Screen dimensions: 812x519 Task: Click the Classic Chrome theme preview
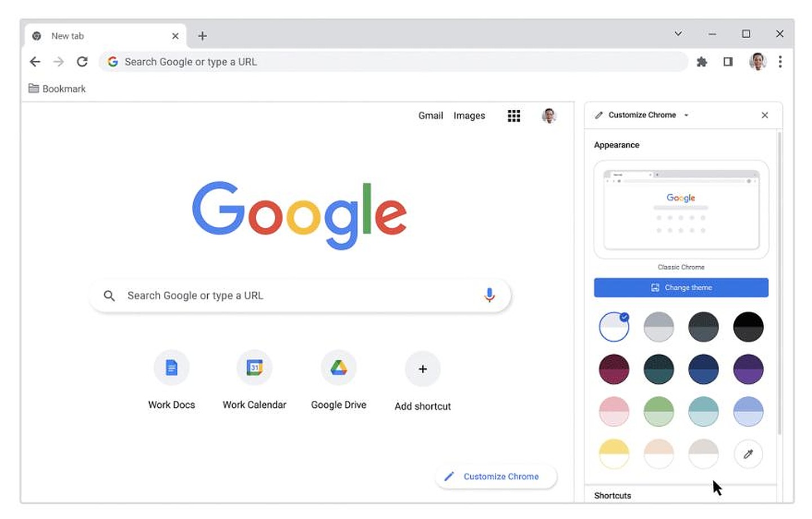pyautogui.click(x=681, y=209)
